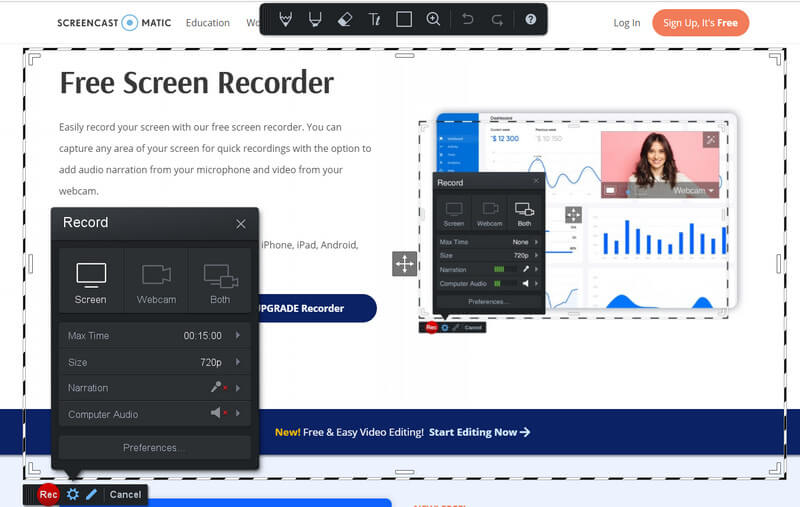The width and height of the screenshot is (800, 507).
Task: Activate the zoom magnifier tool
Action: click(433, 19)
